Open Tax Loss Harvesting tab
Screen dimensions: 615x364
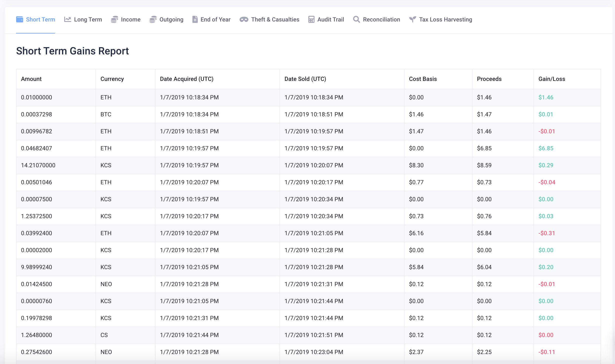[x=440, y=19]
